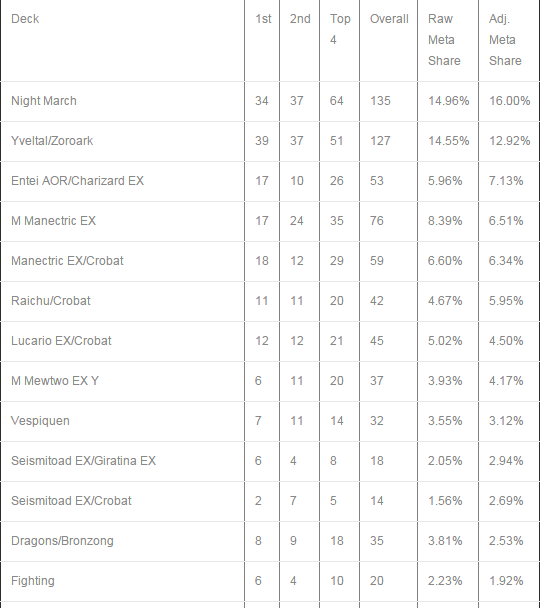Click the Dragons/Bronzong deck name
The height and width of the screenshot is (608, 541).
62,541
